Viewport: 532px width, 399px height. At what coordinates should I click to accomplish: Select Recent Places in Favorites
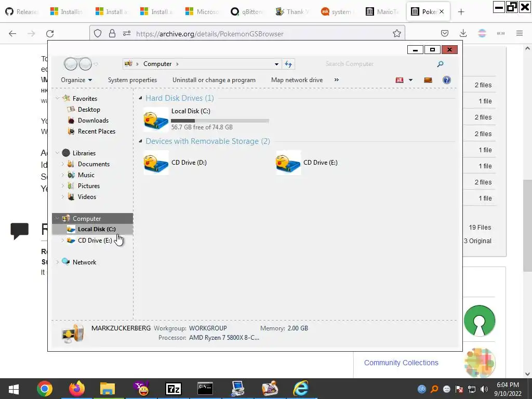coord(96,131)
